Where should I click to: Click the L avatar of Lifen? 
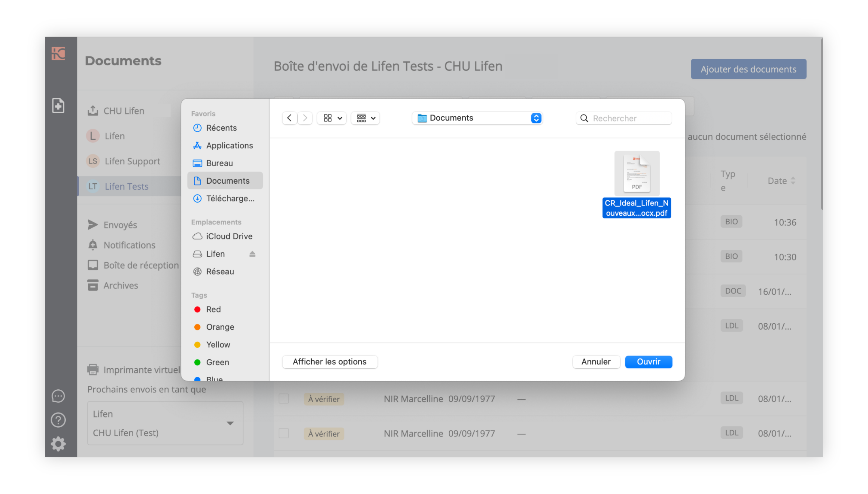point(93,136)
